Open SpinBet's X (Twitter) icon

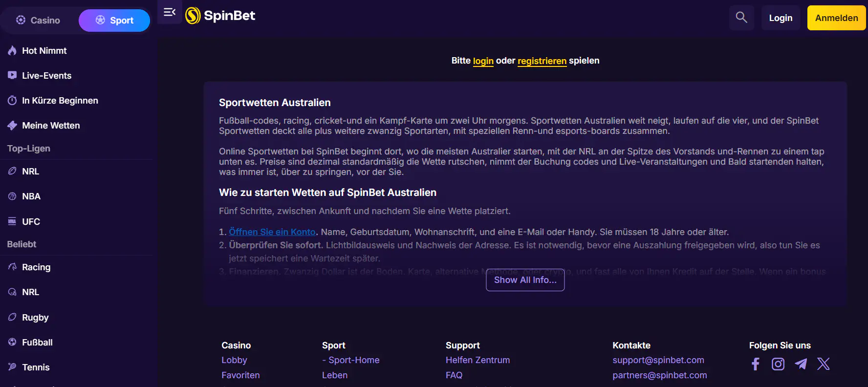824,364
